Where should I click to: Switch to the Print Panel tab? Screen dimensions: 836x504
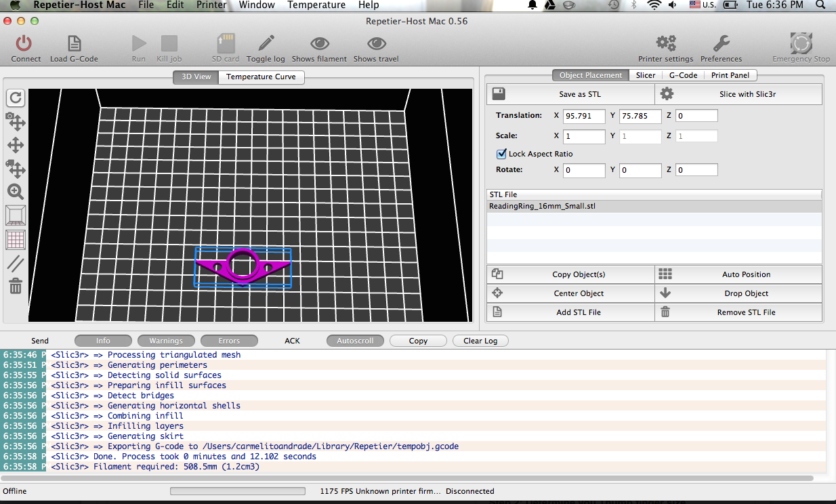pos(730,75)
